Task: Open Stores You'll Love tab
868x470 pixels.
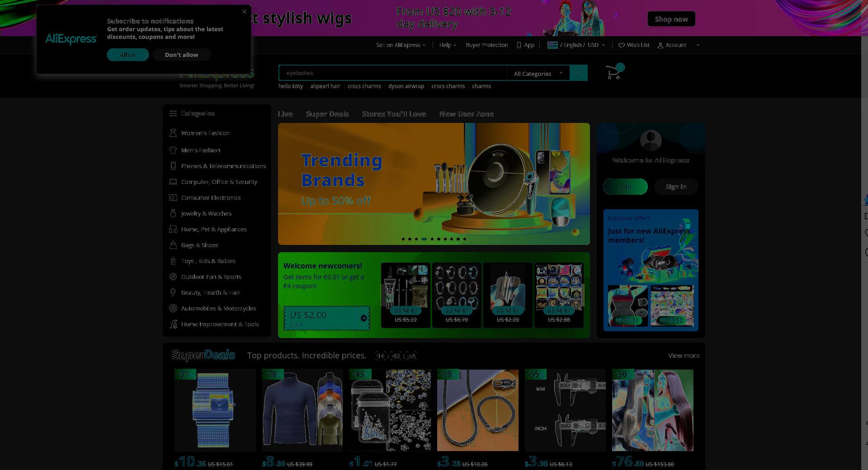Action: click(x=394, y=114)
